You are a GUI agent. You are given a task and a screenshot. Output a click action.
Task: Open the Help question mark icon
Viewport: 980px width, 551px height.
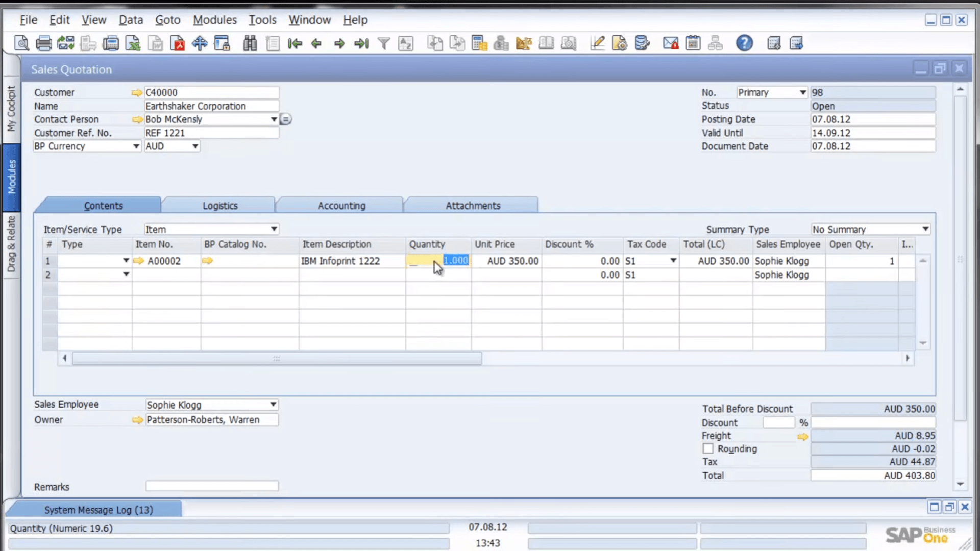click(x=744, y=43)
